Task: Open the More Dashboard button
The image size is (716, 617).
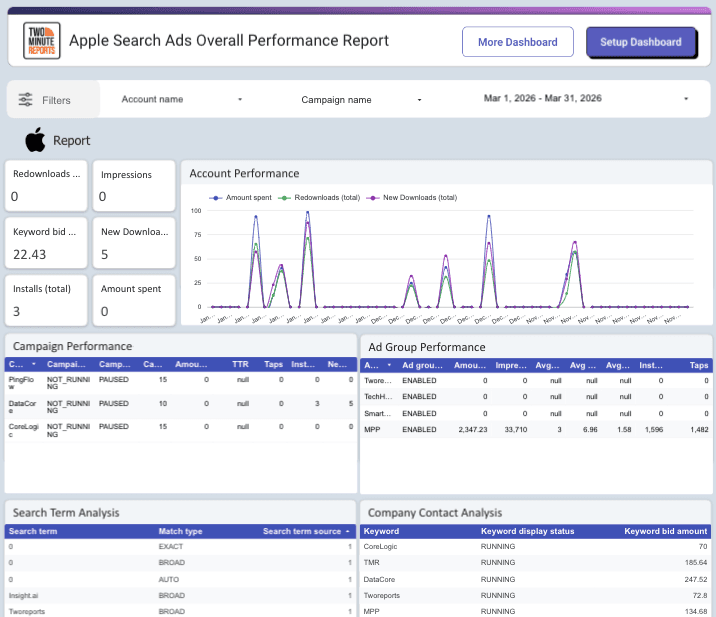Action: [x=517, y=42]
